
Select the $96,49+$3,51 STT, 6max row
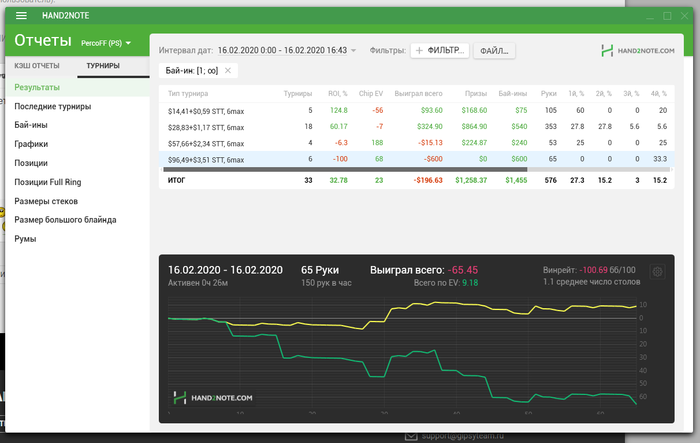coord(417,159)
